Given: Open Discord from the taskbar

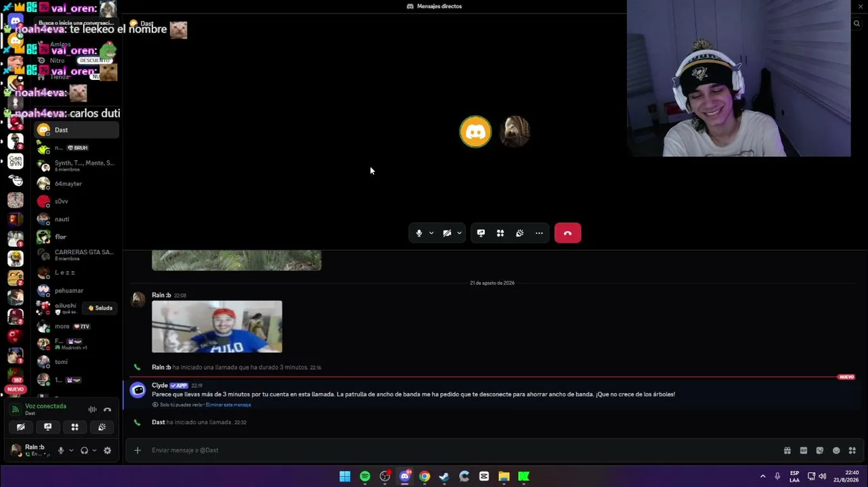Looking at the screenshot, I should 405,476.
